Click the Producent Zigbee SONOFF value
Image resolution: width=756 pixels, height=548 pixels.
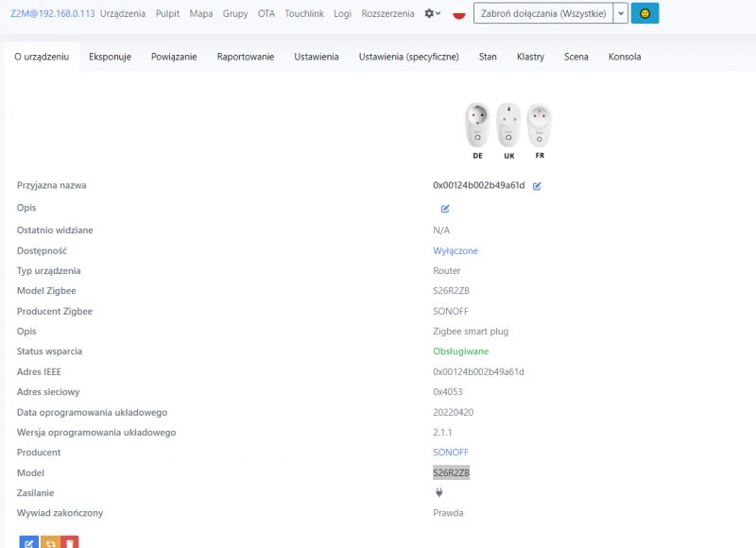(x=451, y=312)
